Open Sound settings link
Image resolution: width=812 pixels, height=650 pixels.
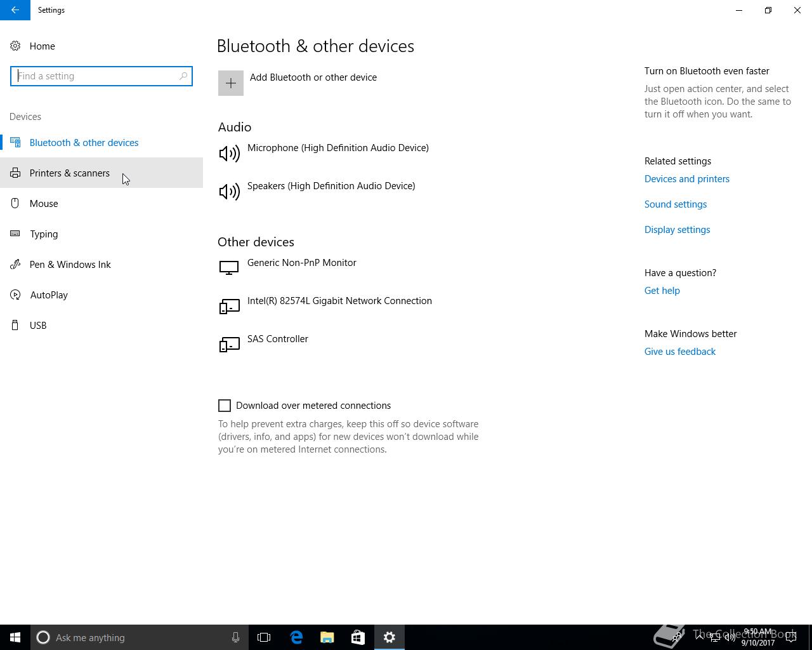tap(676, 204)
